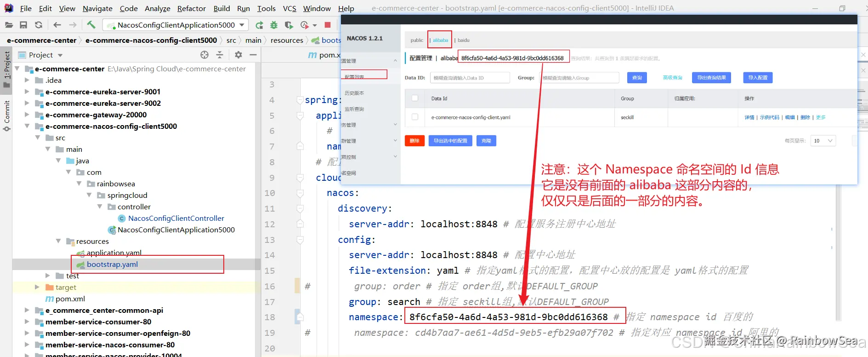The image size is (868, 357).
Task: Open the NacosConfigClientApplication5000 run configuration dropdown
Action: pyautogui.click(x=175, y=25)
